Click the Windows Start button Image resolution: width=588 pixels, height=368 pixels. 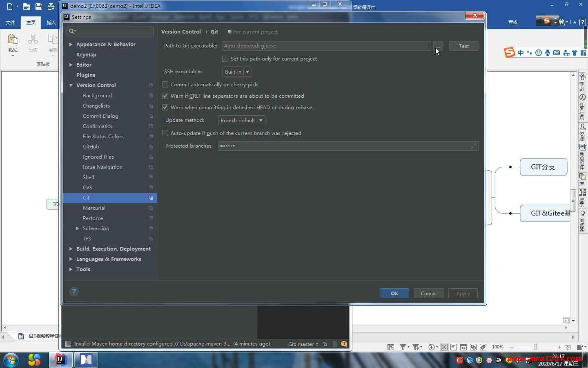click(x=11, y=360)
